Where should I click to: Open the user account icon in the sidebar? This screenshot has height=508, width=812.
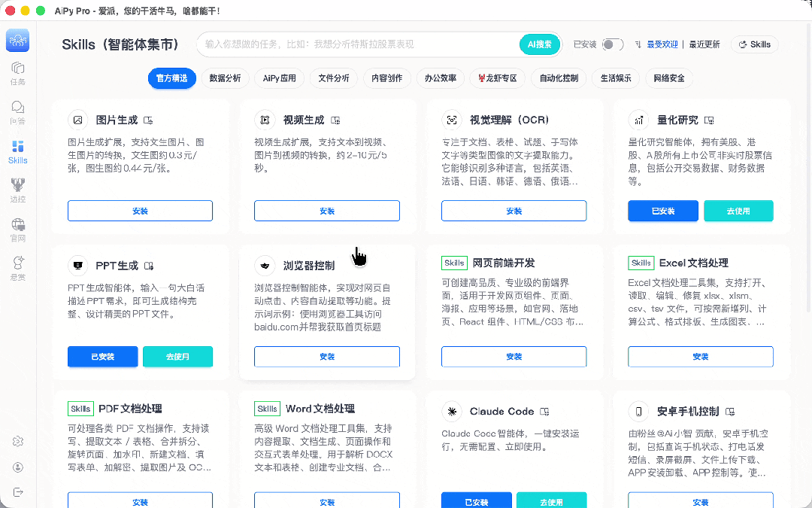pyautogui.click(x=17, y=467)
